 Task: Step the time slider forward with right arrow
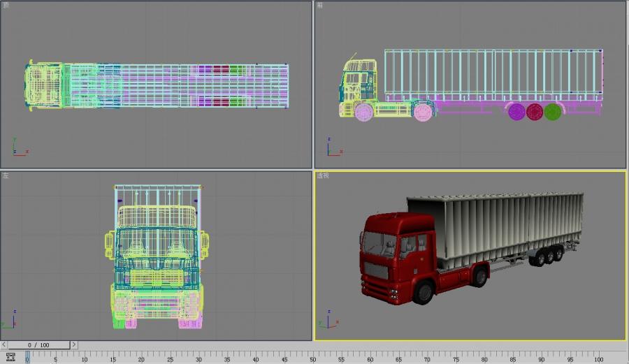click(74, 344)
